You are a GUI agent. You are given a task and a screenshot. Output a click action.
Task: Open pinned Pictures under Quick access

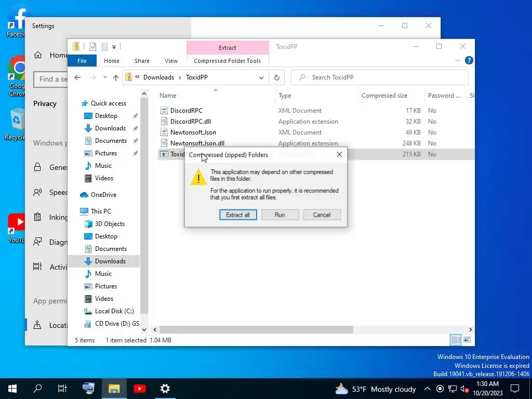pyautogui.click(x=106, y=153)
